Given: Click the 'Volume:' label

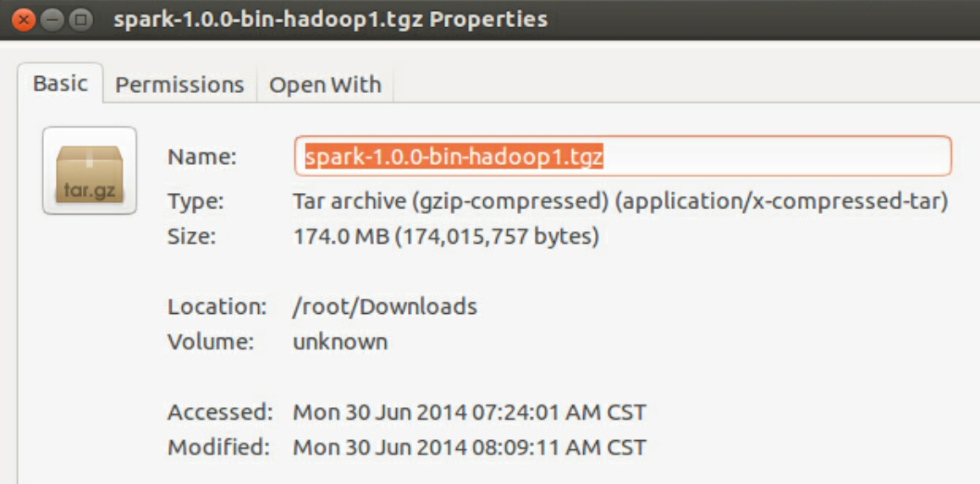Looking at the screenshot, I should 210,342.
